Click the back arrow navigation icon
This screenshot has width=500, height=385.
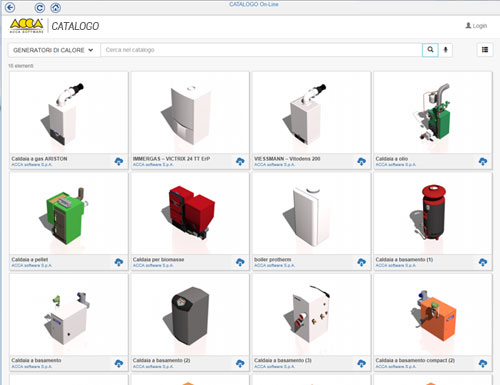coord(10,7)
